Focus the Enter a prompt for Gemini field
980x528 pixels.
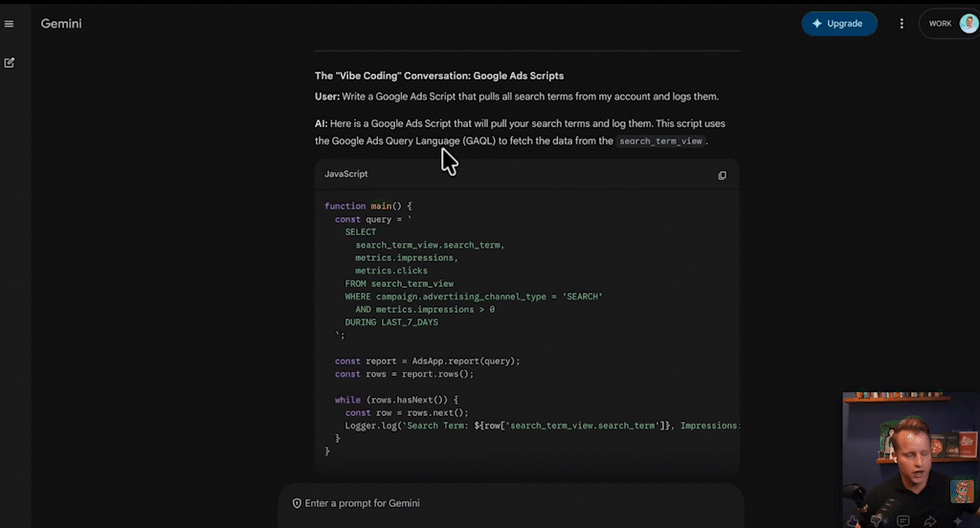507,503
